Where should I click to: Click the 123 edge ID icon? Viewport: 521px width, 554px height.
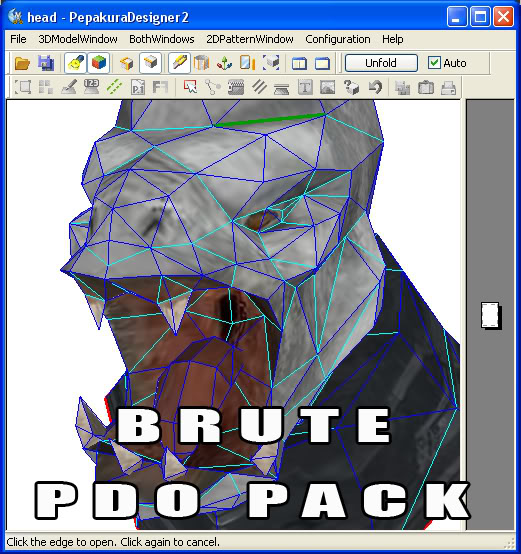(x=91, y=87)
